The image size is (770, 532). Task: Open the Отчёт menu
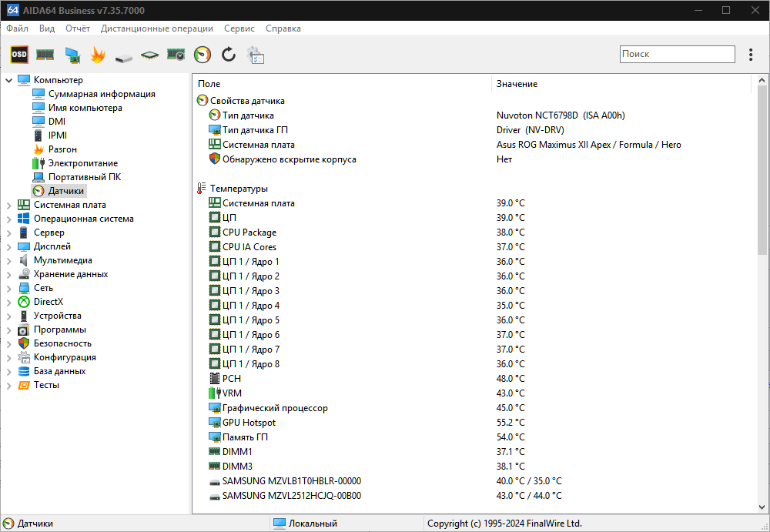point(78,28)
